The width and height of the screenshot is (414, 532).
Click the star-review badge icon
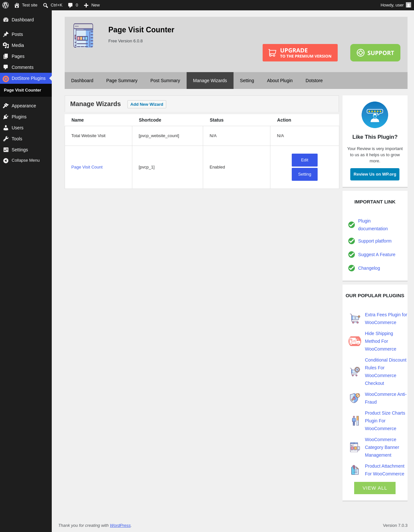[x=375, y=115]
